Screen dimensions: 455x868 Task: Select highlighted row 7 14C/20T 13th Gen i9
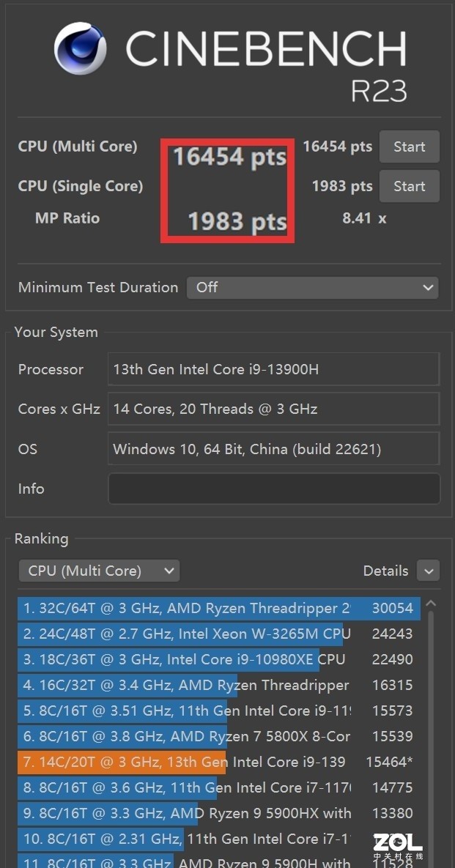click(x=219, y=763)
